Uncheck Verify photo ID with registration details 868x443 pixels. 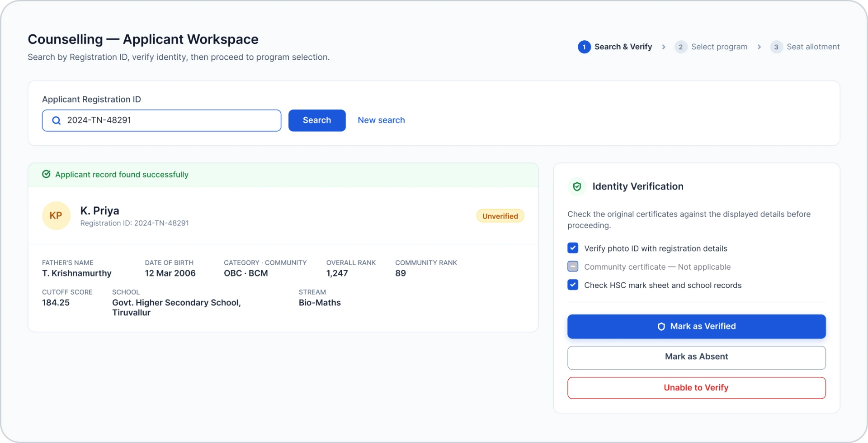point(573,248)
